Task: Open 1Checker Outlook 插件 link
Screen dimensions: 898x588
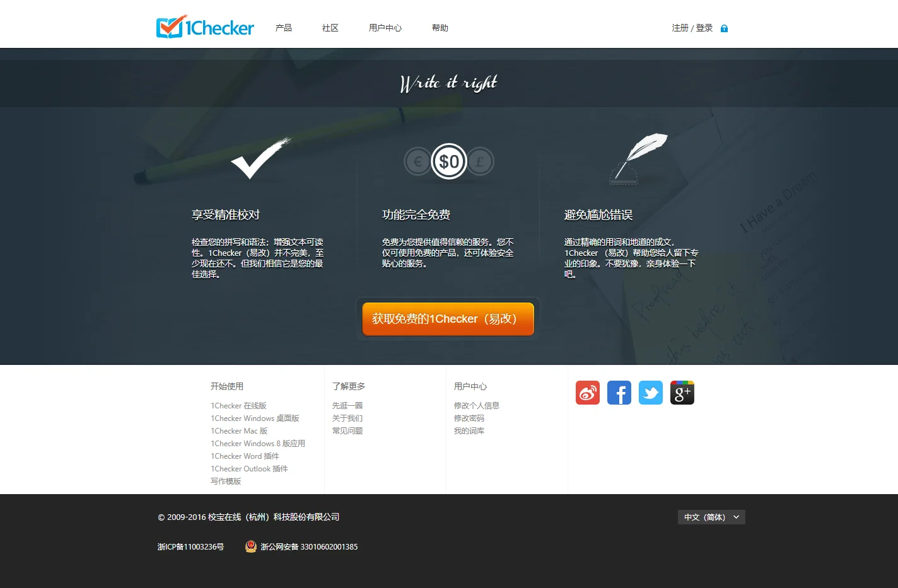Action: 249,468
